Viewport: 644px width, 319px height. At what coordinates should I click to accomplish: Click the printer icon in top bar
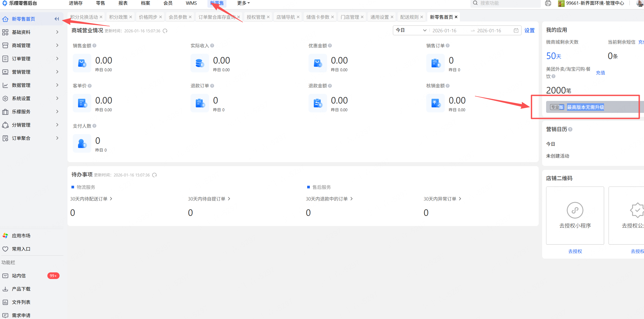coord(548,3)
